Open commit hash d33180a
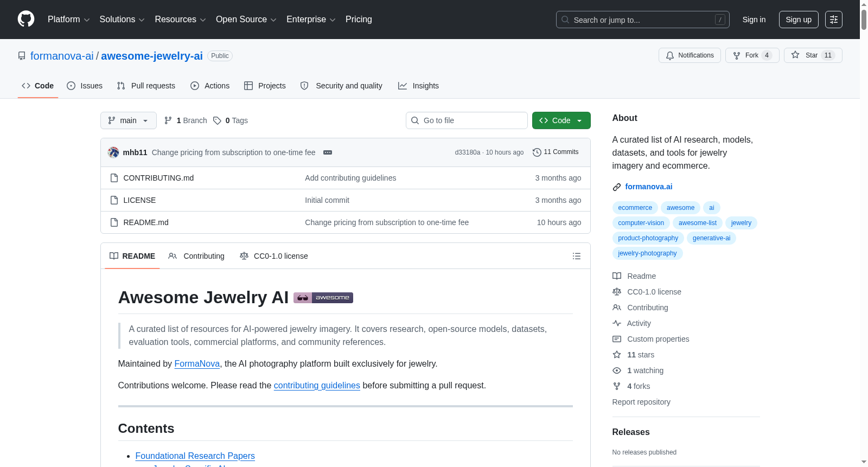Viewport: 868px width, 467px height. 468,152
